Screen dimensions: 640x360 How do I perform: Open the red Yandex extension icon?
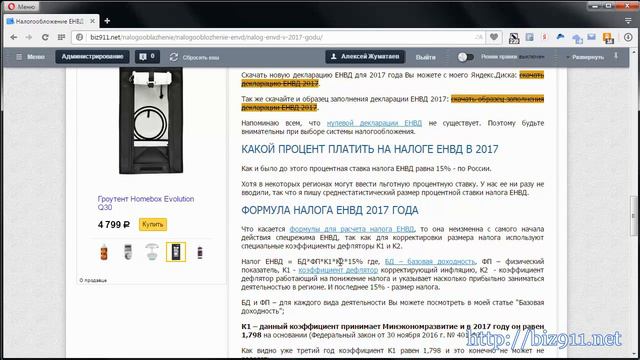544,37
